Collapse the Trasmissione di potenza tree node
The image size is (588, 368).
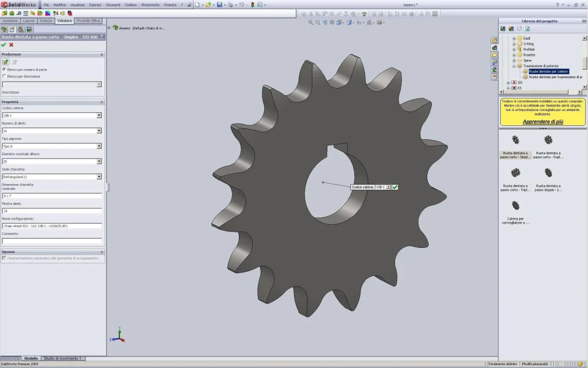pyautogui.click(x=514, y=66)
